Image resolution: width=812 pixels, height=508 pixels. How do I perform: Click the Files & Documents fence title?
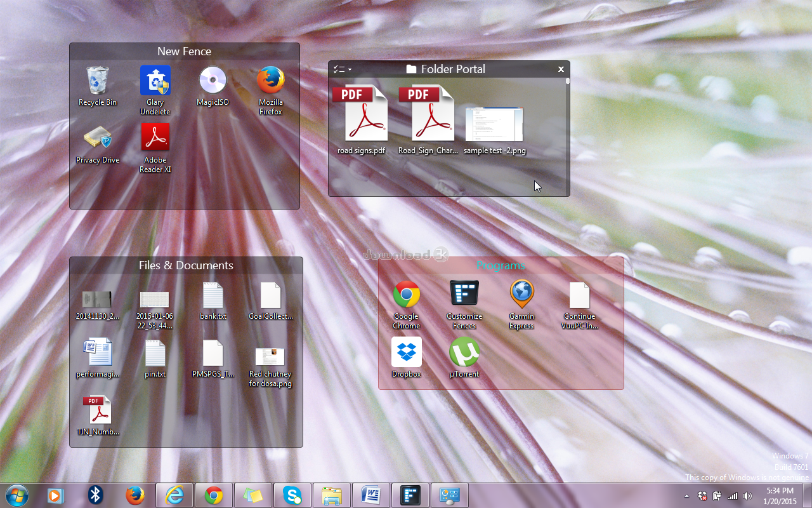186,265
